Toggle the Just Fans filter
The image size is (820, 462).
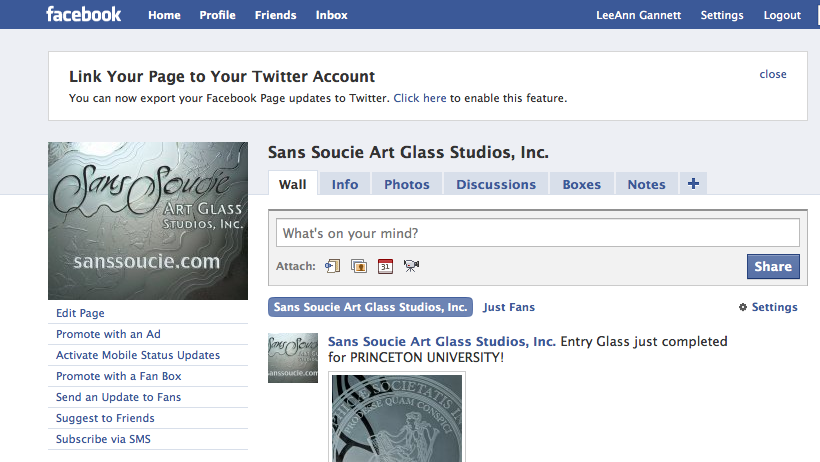tap(509, 307)
